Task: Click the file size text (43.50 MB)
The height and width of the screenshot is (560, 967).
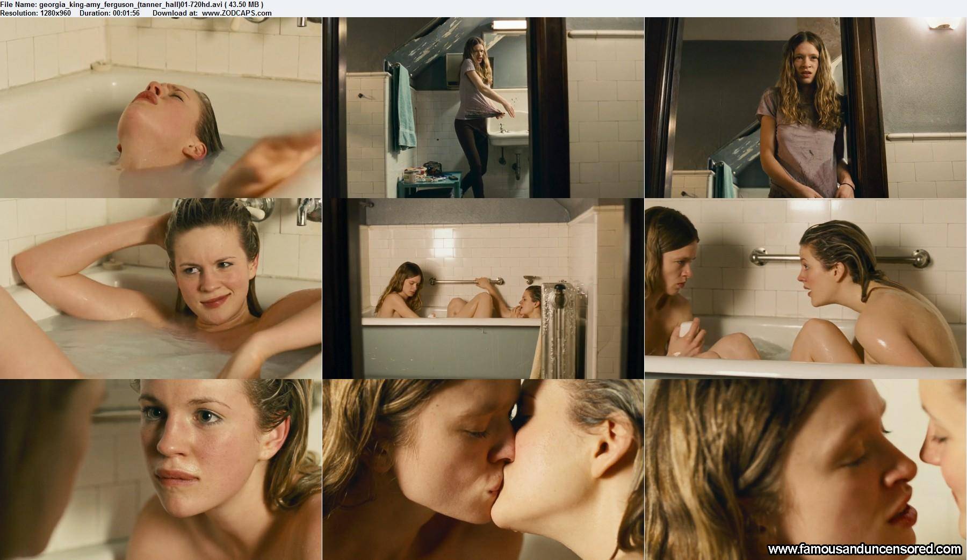Action: click(x=244, y=4)
